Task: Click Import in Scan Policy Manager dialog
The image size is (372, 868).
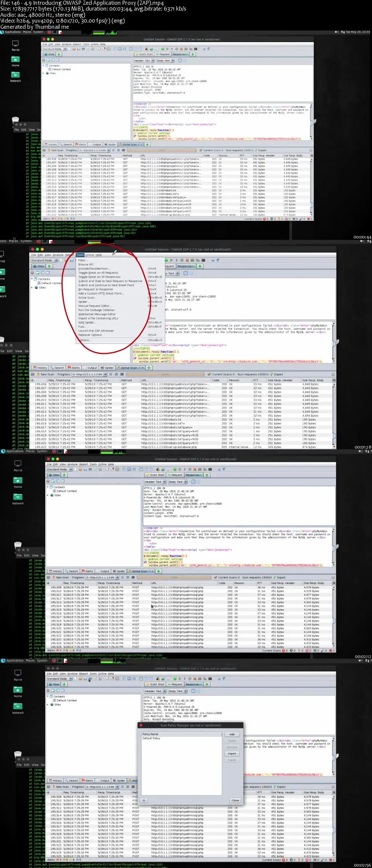Action: pyautogui.click(x=232, y=754)
